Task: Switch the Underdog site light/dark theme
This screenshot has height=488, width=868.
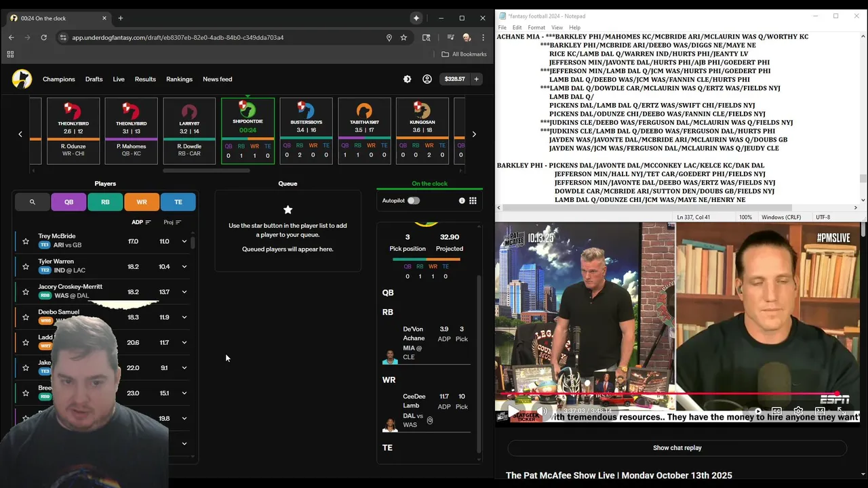Action: [407, 79]
